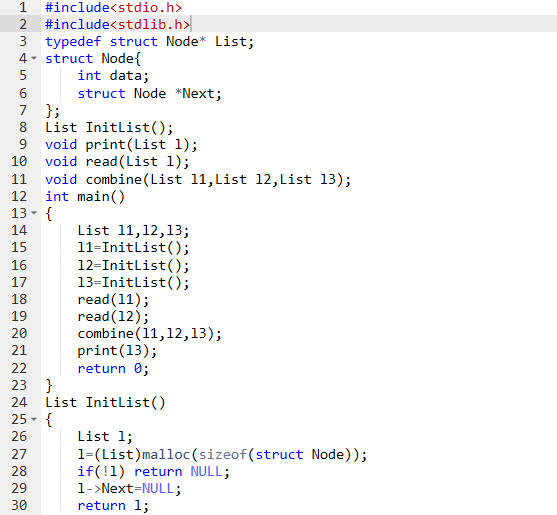Click the 'print(l3);' call
This screenshot has height=515, width=557.
click(x=117, y=351)
